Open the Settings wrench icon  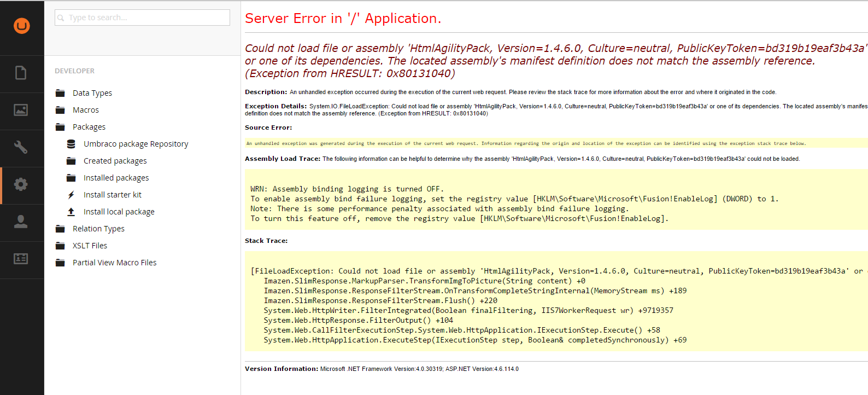tap(21, 147)
